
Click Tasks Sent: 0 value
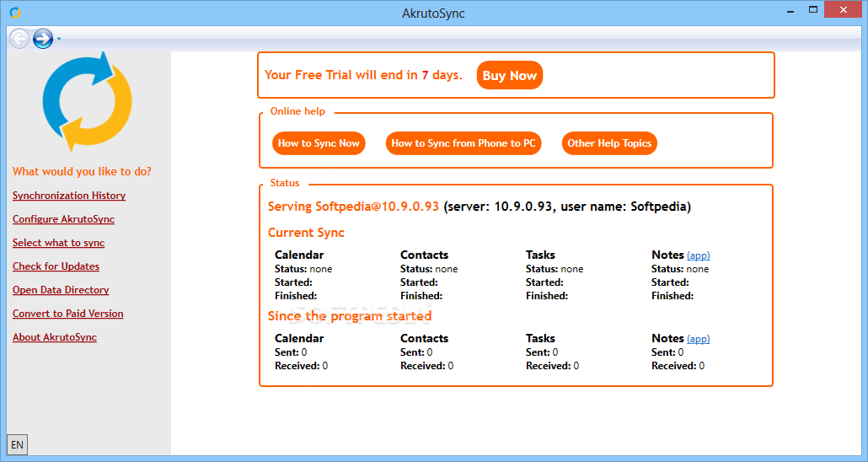tap(542, 352)
